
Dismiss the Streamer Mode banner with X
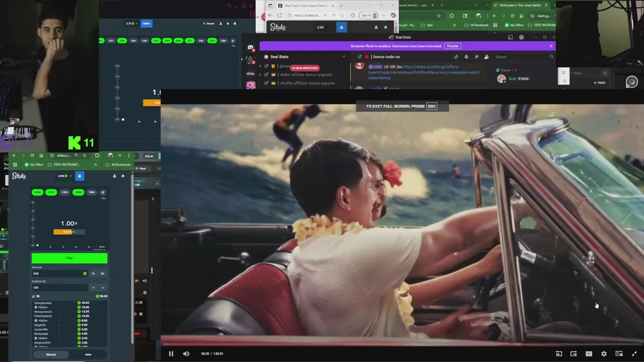point(551,46)
